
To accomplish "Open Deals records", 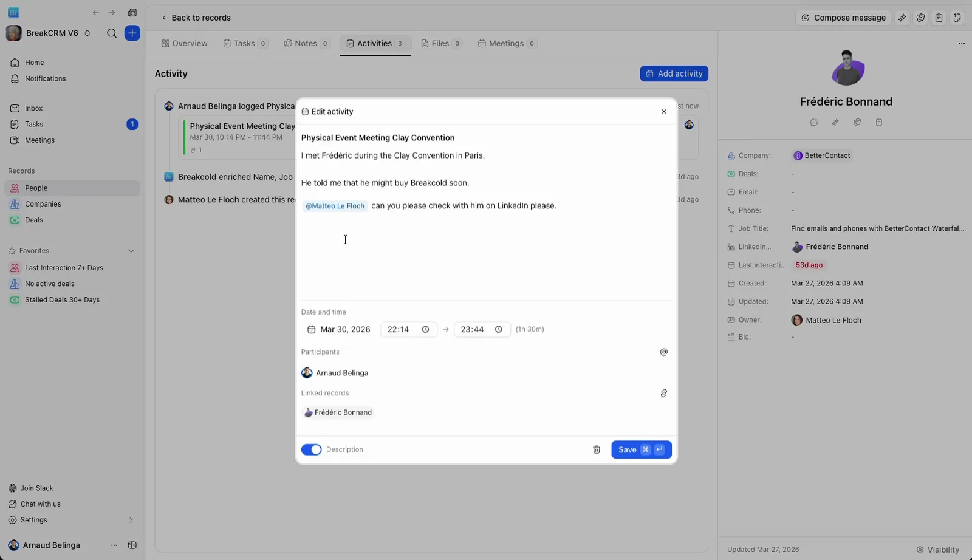I will pos(72,220).
